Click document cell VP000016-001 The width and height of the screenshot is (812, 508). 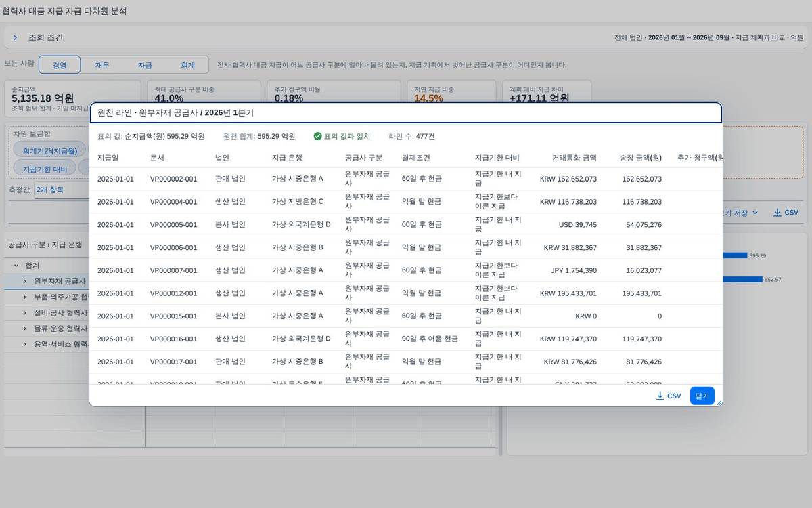pyautogui.click(x=174, y=339)
